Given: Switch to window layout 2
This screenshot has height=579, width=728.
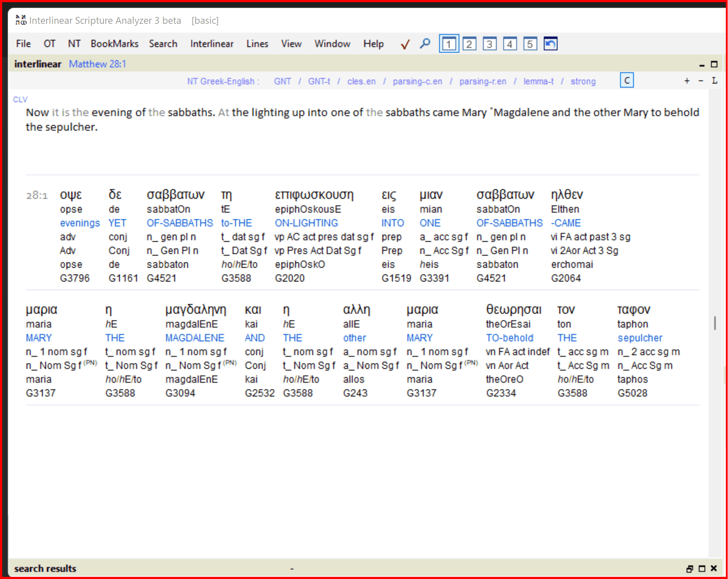Looking at the screenshot, I should tap(469, 44).
